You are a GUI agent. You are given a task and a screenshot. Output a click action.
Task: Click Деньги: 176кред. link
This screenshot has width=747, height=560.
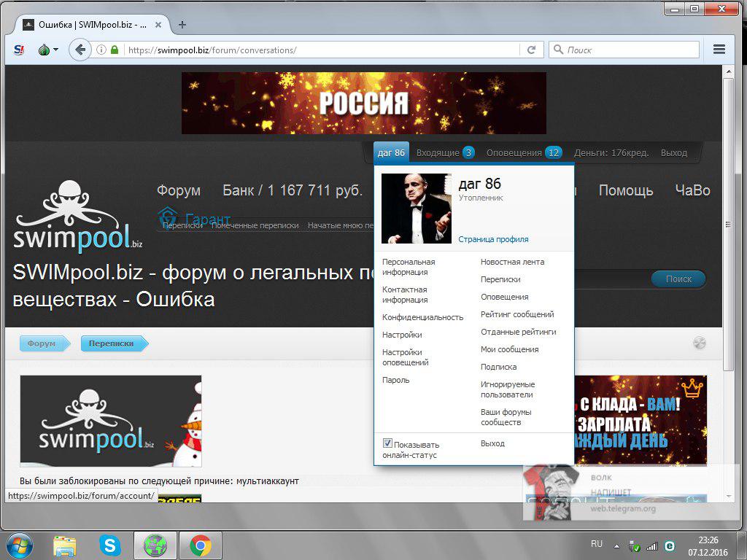click(x=611, y=153)
